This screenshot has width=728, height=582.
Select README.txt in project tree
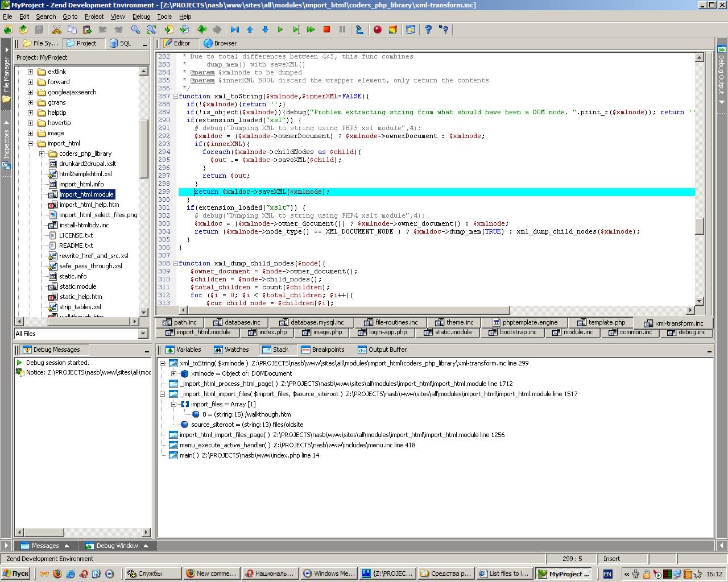tap(76, 246)
